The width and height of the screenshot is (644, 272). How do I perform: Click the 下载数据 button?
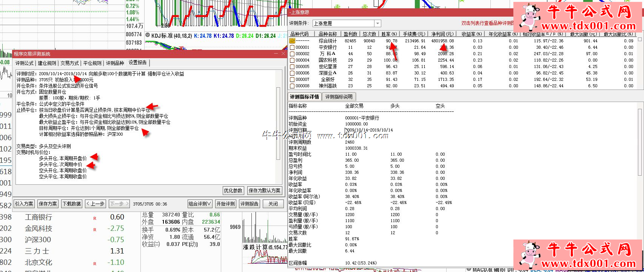[72, 204]
